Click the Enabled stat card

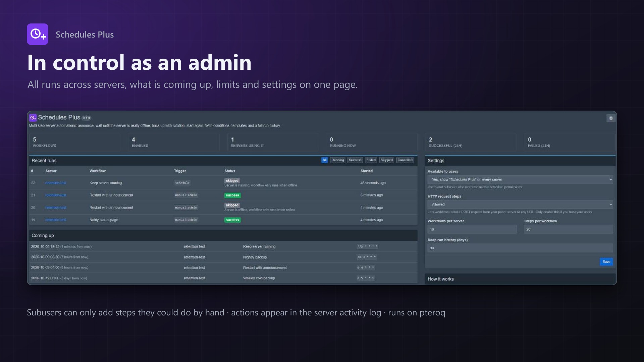(174, 142)
